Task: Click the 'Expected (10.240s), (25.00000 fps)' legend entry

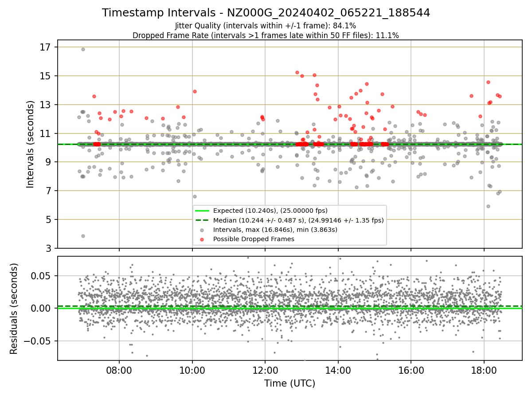Action: tap(270, 211)
